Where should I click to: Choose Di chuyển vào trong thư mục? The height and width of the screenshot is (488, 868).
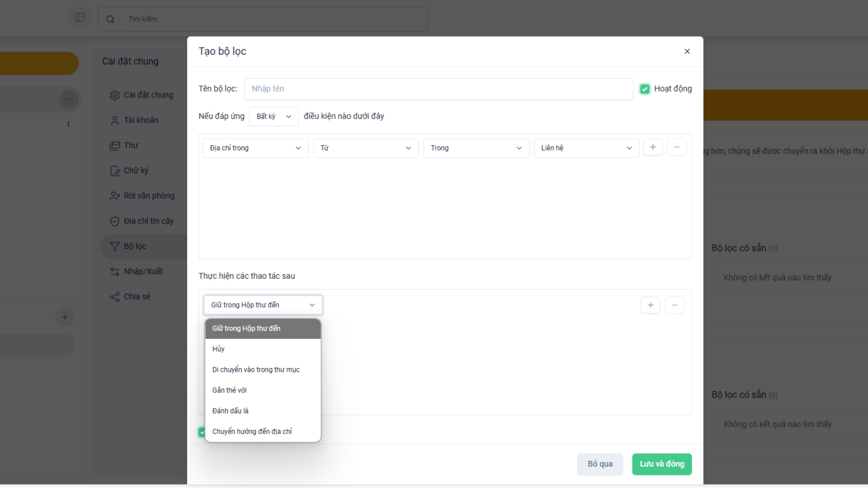[263, 370]
